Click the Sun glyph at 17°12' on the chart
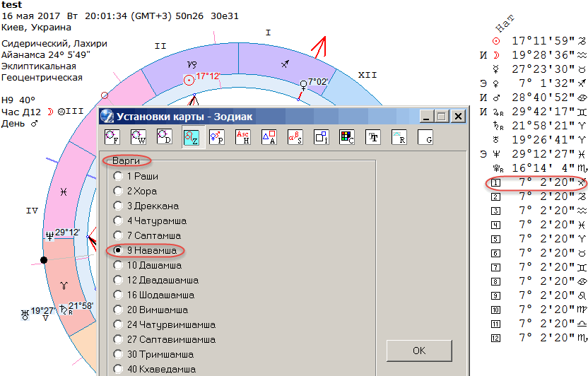 click(x=189, y=81)
